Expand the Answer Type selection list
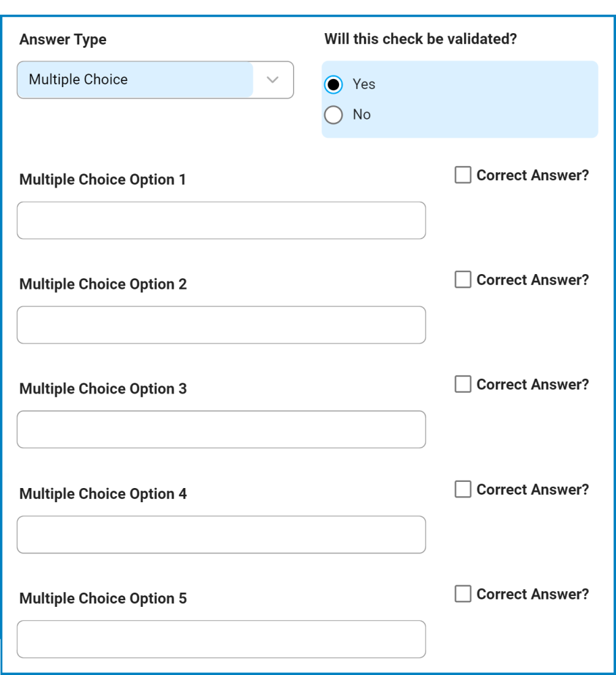This screenshot has height=675, width=616. click(x=155, y=79)
